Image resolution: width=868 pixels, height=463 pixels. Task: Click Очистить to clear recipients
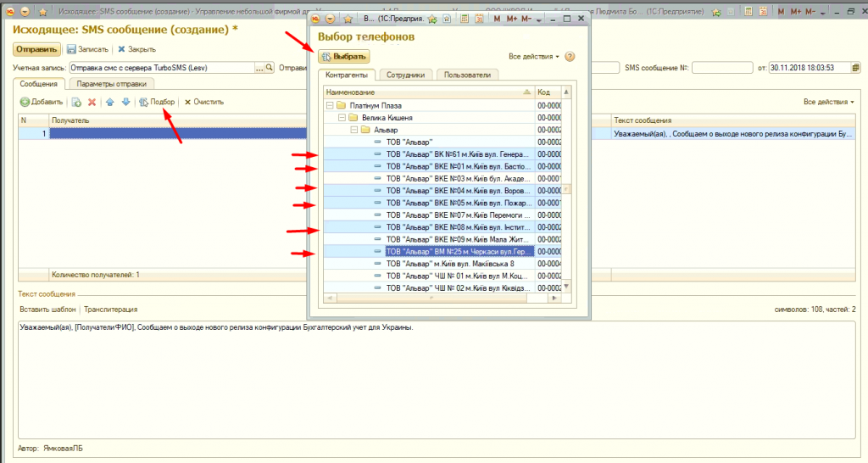click(x=204, y=102)
